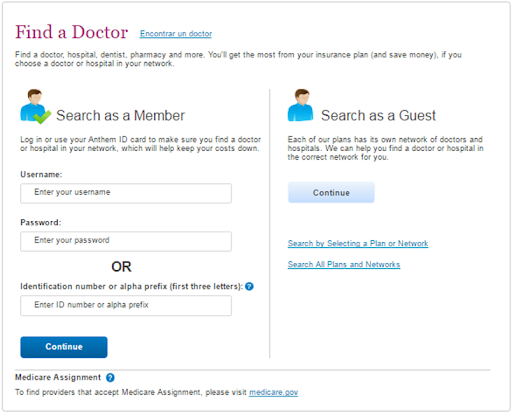Open Search by Selecting a Plan or Network
The width and height of the screenshot is (512, 414).
[358, 244]
